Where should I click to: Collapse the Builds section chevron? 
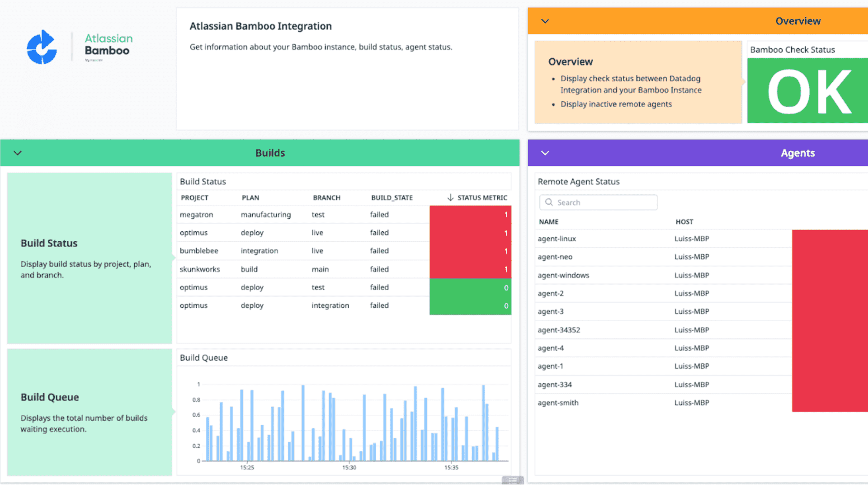(x=18, y=153)
